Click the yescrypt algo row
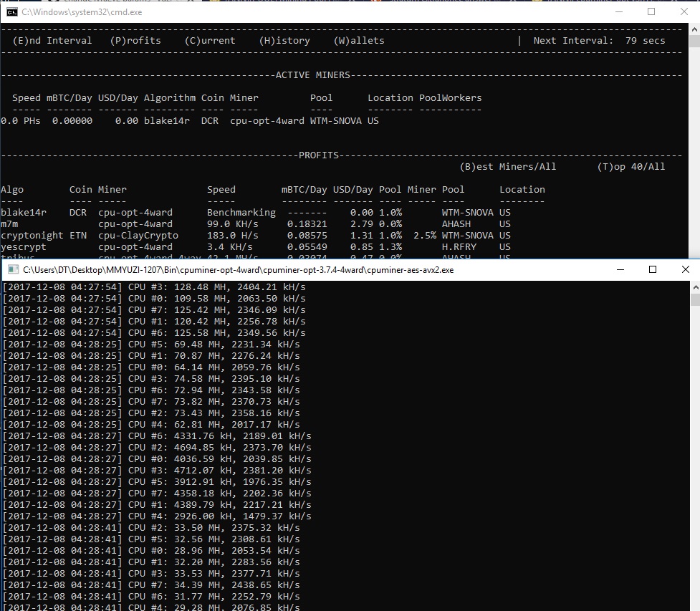700x611 pixels. point(256,247)
